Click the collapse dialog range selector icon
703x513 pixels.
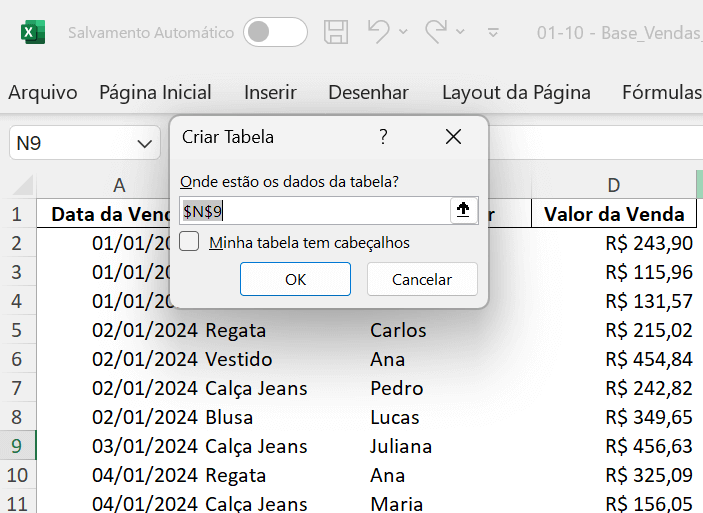[463, 210]
